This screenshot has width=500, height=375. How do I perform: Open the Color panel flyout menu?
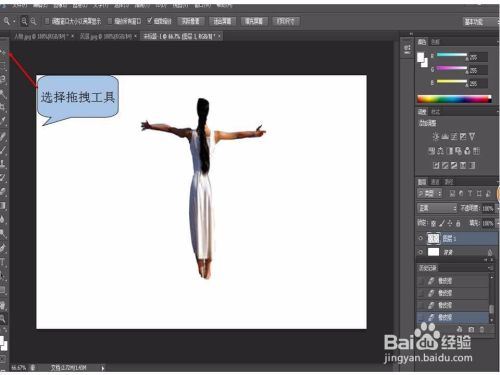pyautogui.click(x=498, y=42)
